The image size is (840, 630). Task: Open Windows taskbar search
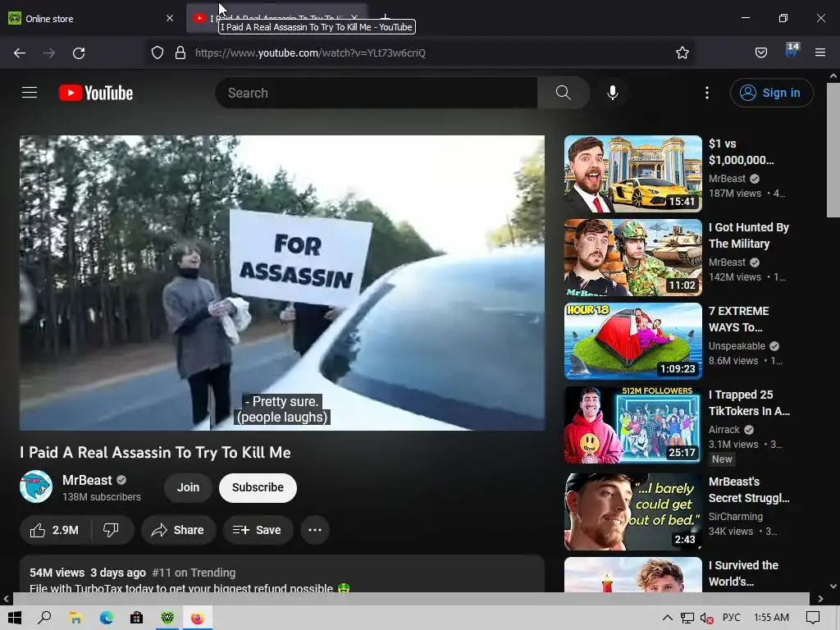(x=44, y=618)
